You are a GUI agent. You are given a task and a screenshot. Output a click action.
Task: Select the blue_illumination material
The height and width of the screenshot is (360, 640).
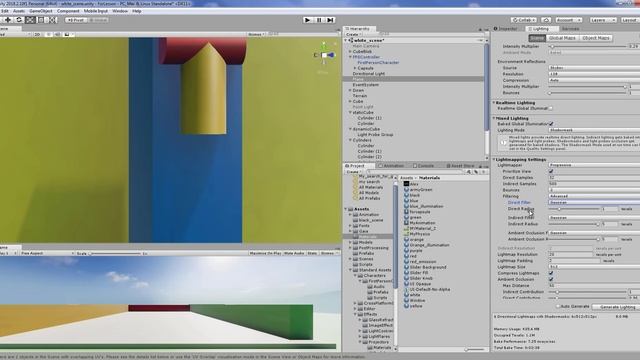pyautogui.click(x=426, y=207)
